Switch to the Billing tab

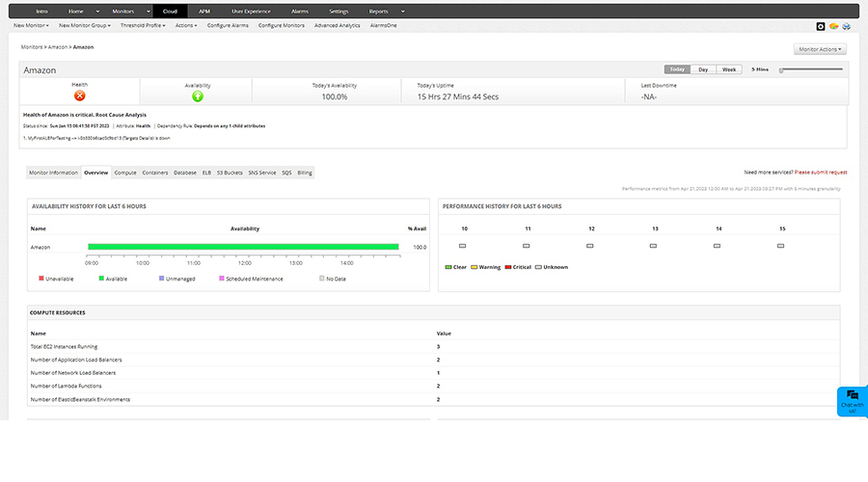305,173
